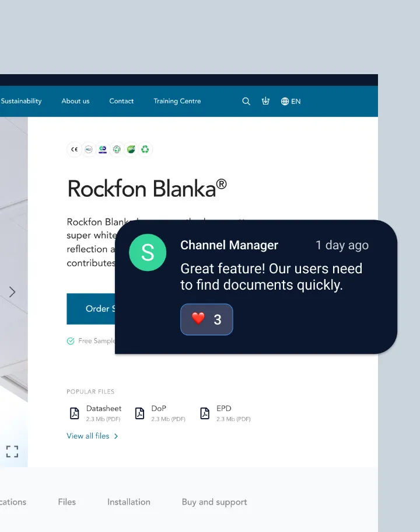
Task: Click the DoP PDF icon
Action: pos(139,413)
